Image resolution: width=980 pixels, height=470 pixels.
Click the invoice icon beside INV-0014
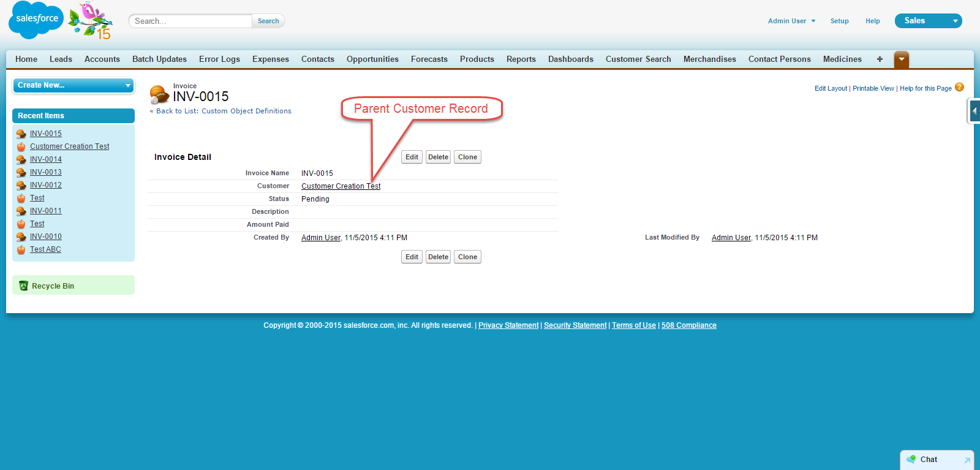click(x=21, y=159)
